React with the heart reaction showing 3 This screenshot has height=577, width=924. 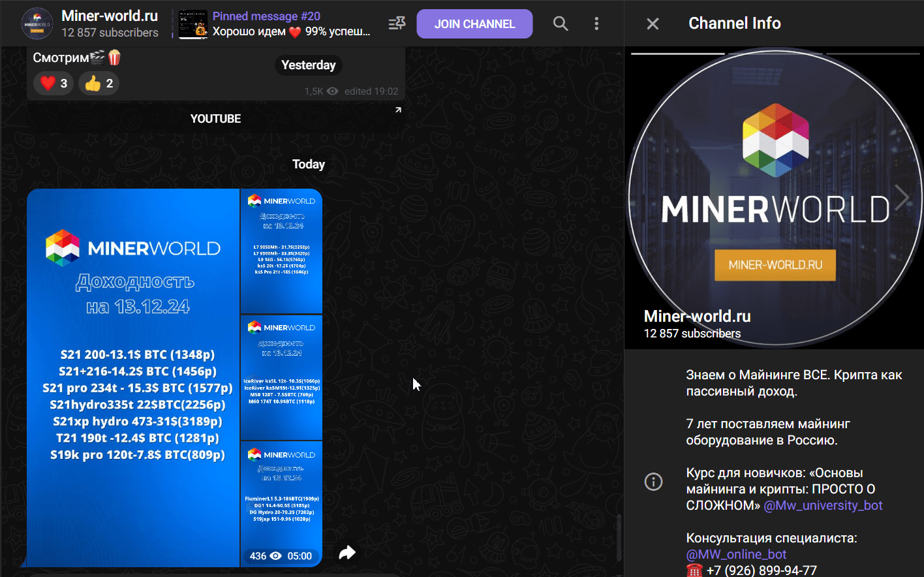pos(54,84)
